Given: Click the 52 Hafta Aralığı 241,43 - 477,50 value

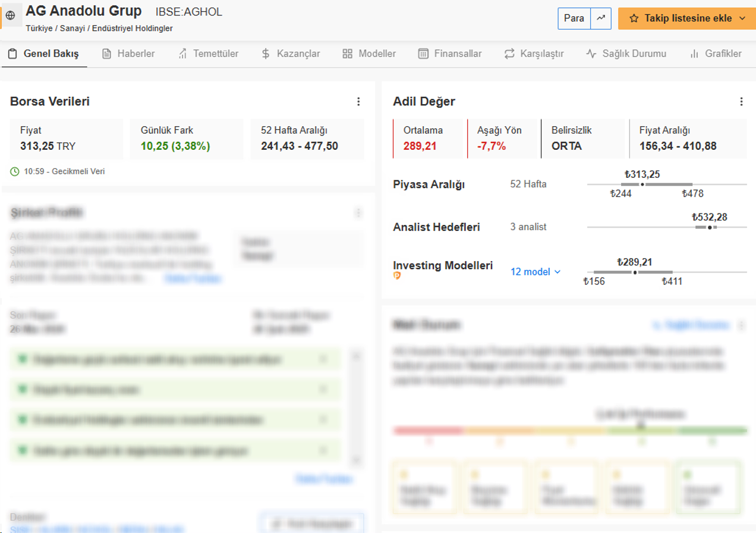Looking at the screenshot, I should pyautogui.click(x=300, y=146).
